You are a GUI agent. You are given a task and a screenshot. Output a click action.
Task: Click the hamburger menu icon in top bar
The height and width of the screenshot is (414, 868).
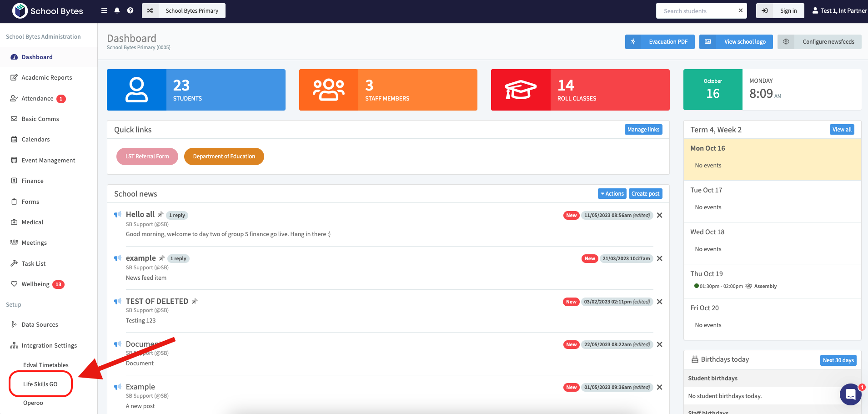[x=104, y=10]
